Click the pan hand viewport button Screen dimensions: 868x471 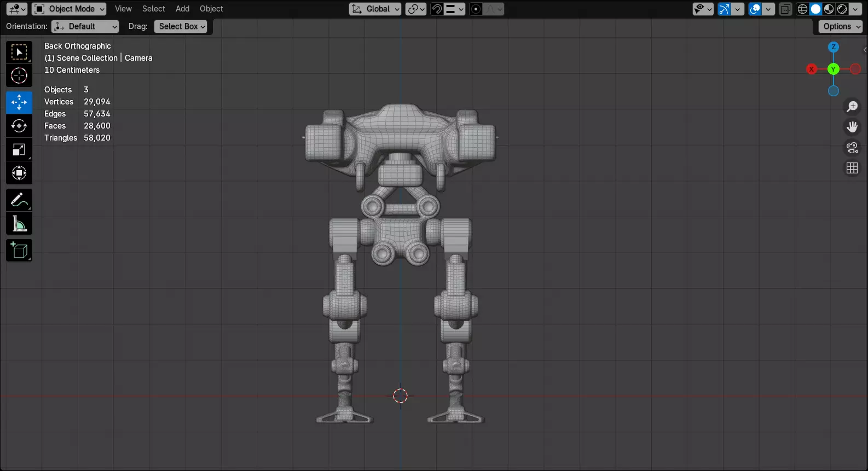[x=852, y=127]
